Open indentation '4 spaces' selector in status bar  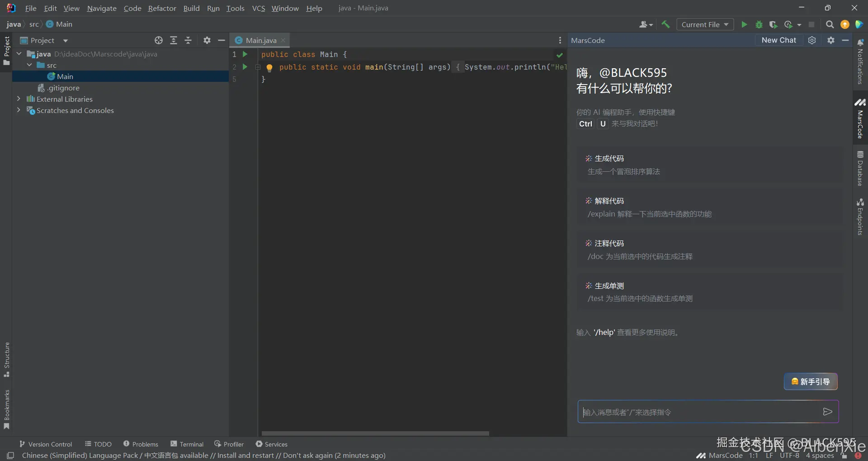(820, 456)
